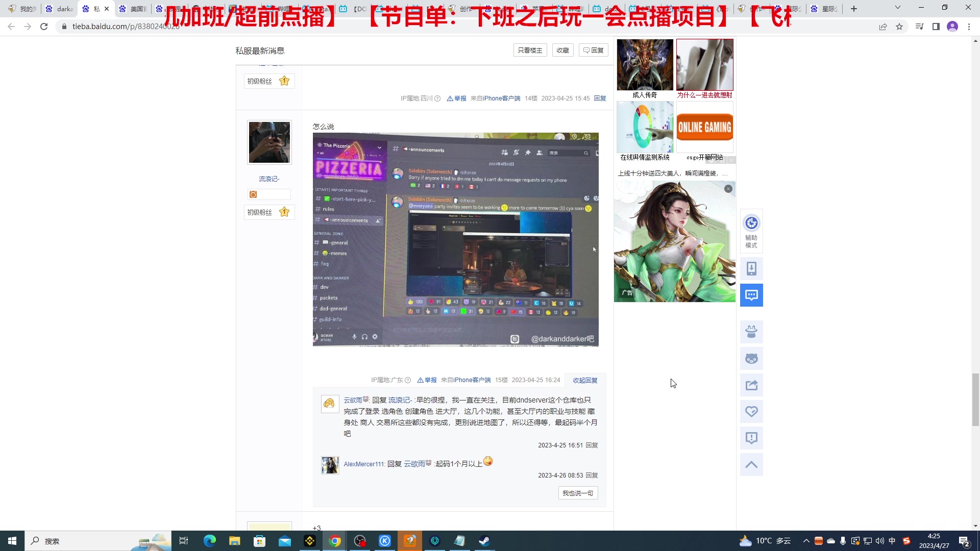The image size is (980, 551).
Task: Toggle 只看楼主 filter button
Action: (x=530, y=50)
